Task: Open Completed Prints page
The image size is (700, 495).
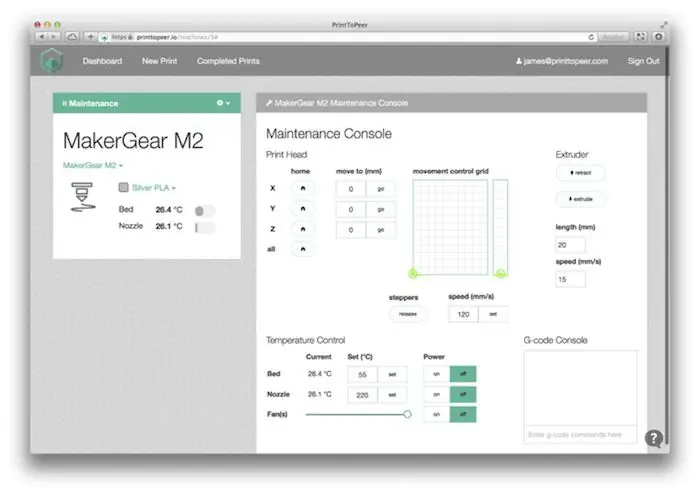Action: (228, 61)
